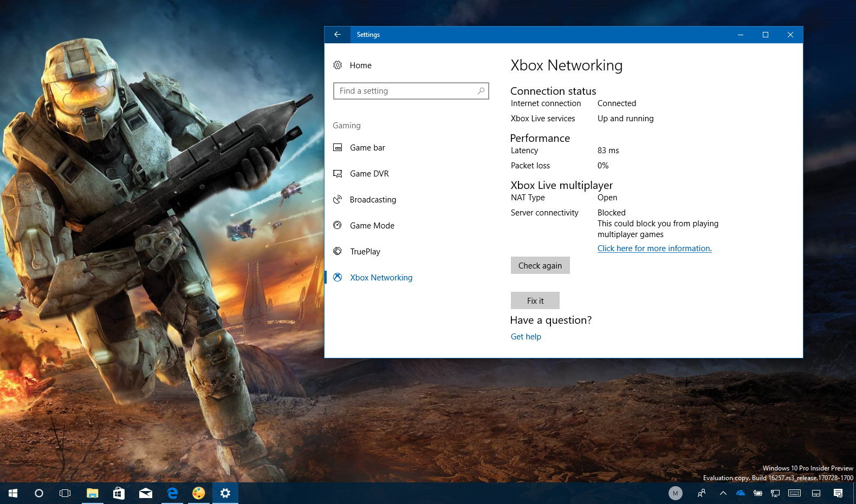
Task: Click the tablet mode tray icon
Action: point(816,493)
